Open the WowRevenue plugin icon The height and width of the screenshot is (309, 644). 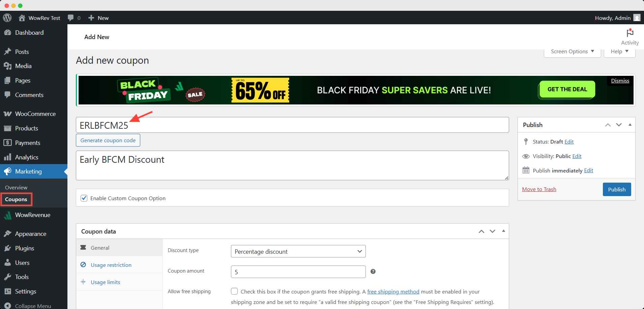pyautogui.click(x=8, y=215)
